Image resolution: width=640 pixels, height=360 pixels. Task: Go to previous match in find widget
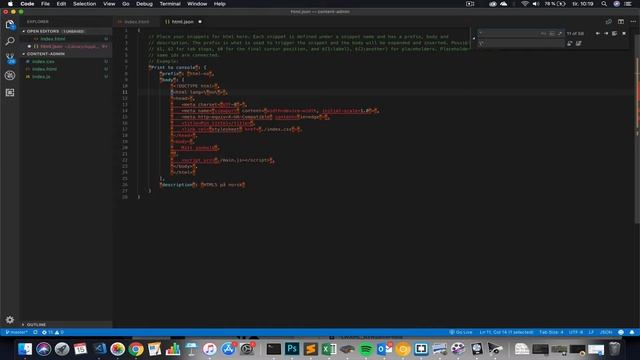(x=598, y=33)
